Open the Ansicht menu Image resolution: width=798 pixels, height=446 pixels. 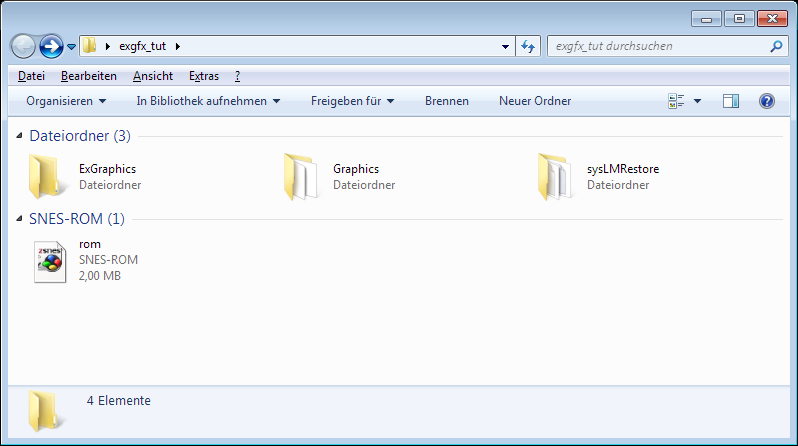(153, 76)
